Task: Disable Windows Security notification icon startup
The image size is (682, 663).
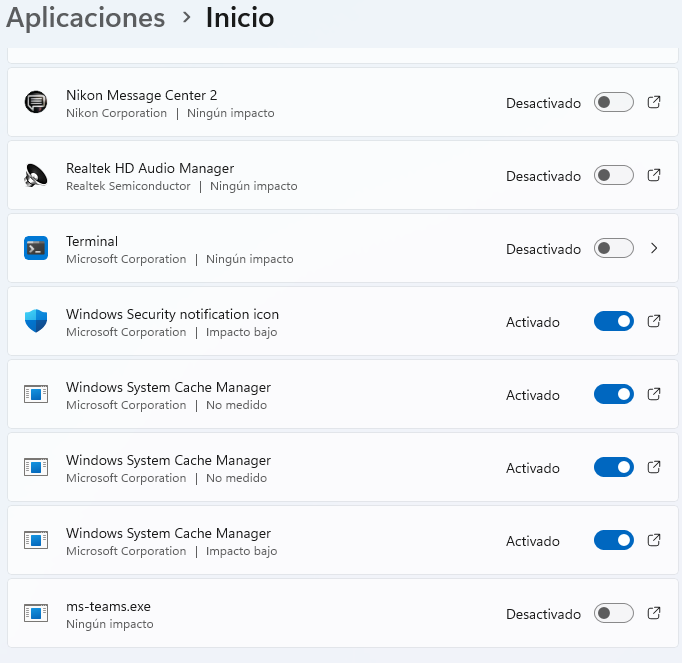Action: (x=614, y=321)
